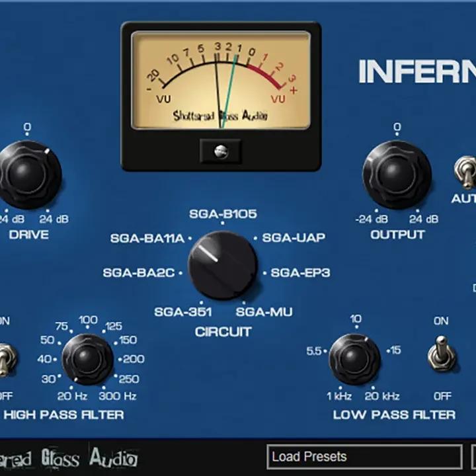Set high pass to 150 mark
The width and height of the screenshot is (476, 476).
[128, 340]
